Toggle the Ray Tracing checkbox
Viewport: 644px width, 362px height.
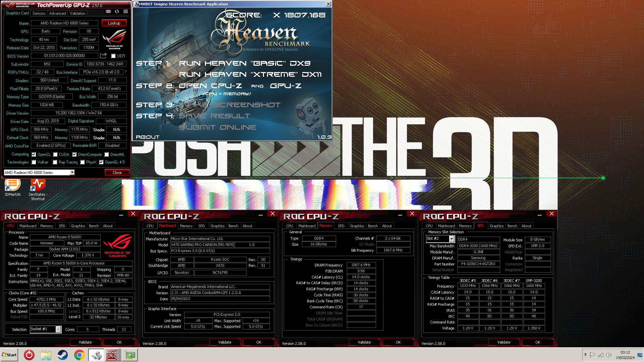pyautogui.click(x=55, y=162)
